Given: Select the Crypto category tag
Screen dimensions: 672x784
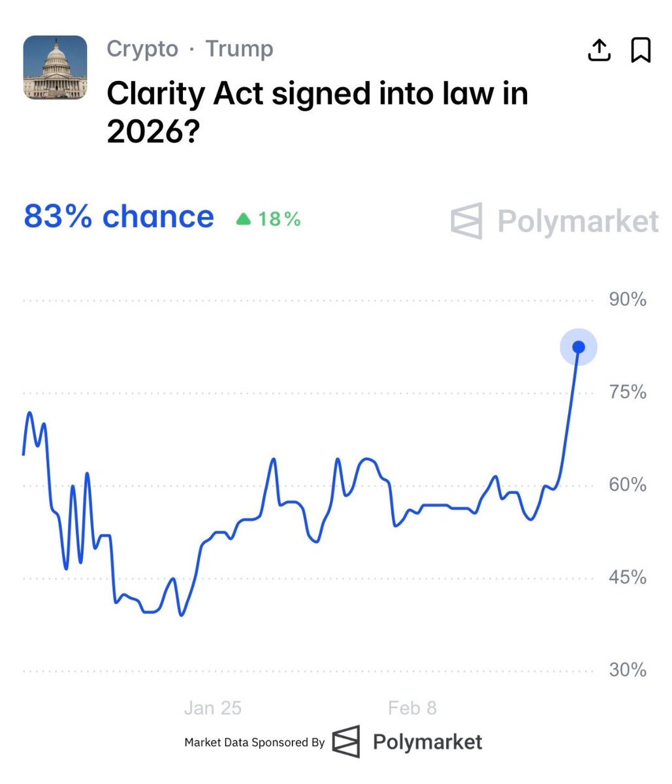Looking at the screenshot, I should tap(142, 49).
